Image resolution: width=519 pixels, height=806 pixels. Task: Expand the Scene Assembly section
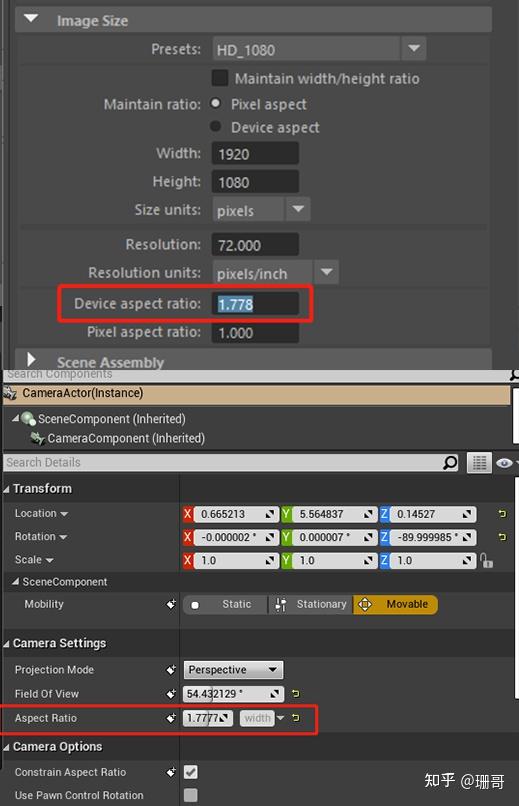point(31,359)
